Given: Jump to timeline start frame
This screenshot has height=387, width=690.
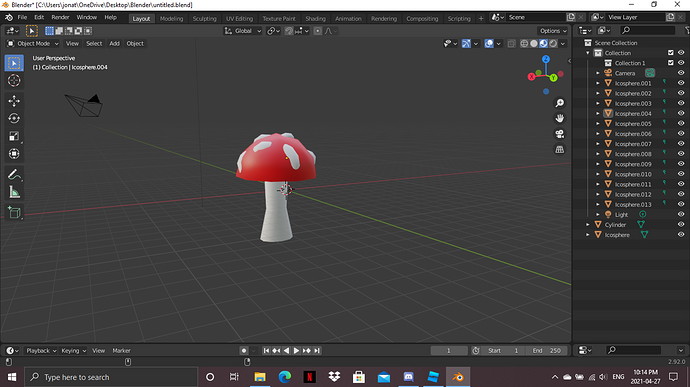Looking at the screenshot, I should point(266,350).
